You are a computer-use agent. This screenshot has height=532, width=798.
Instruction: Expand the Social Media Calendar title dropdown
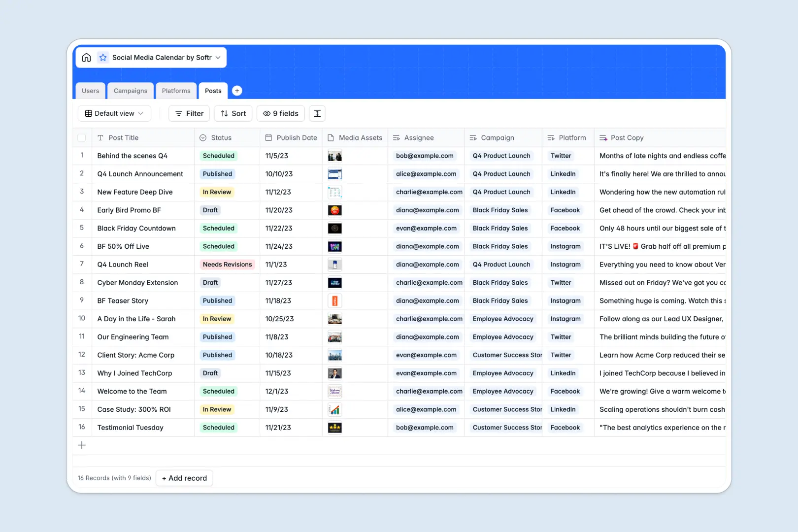tap(218, 57)
